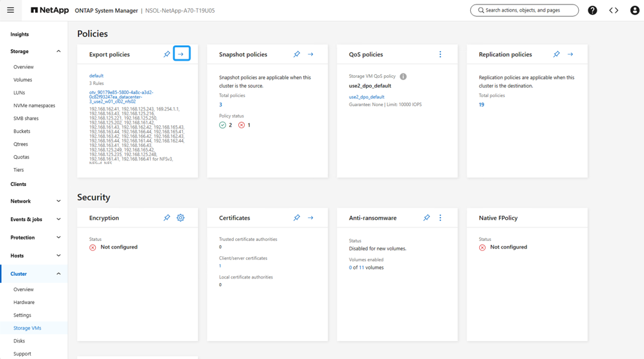Expand the Hosts menu section
The width and height of the screenshot is (644, 359).
[59, 256]
